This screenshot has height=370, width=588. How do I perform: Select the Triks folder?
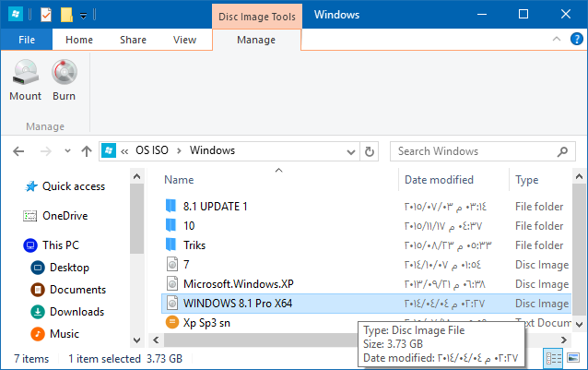tap(194, 245)
